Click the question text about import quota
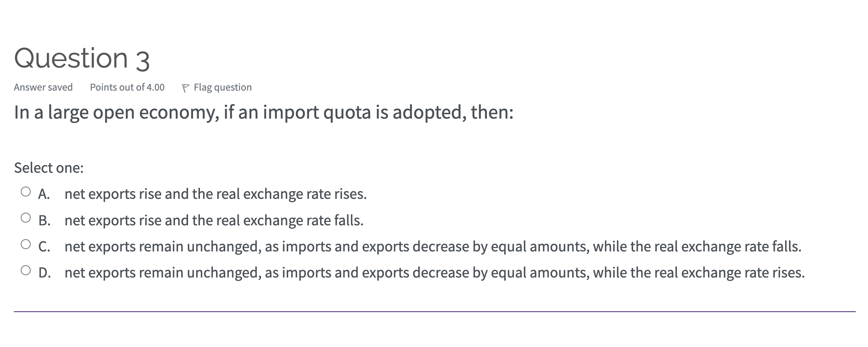 pyautogui.click(x=264, y=112)
